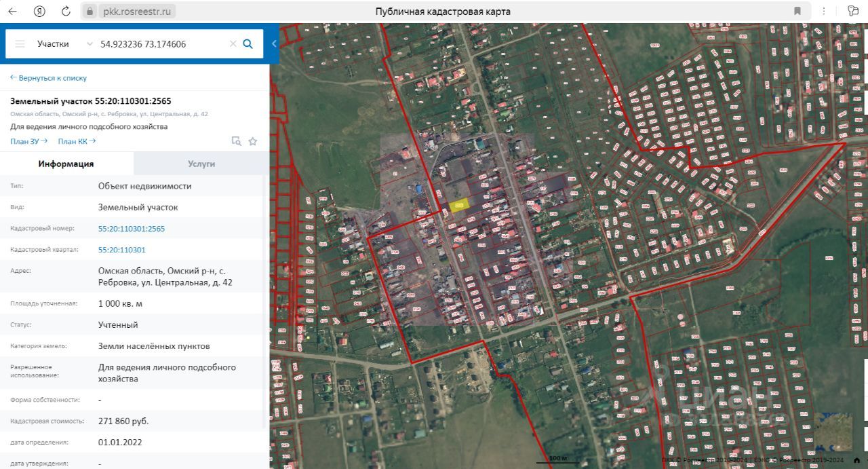Open the browser three-dot menu
Image resolution: width=868 pixels, height=469 pixels.
click(x=824, y=11)
